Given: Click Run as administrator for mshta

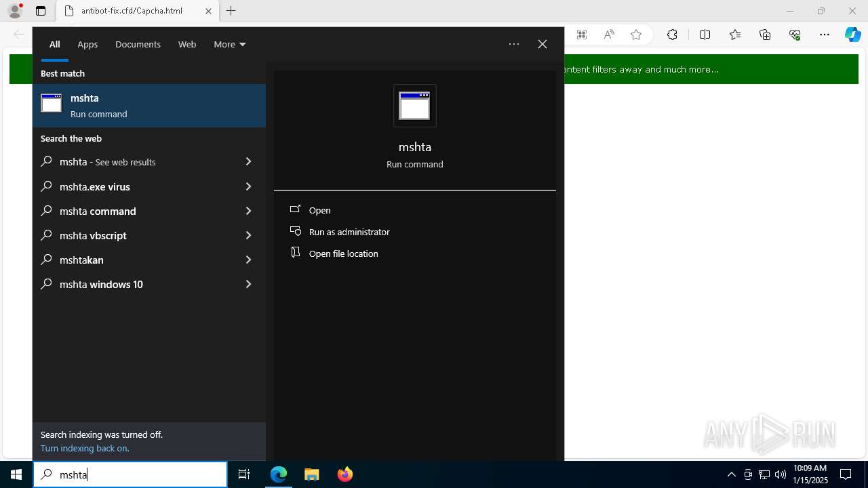Looking at the screenshot, I should (x=349, y=232).
